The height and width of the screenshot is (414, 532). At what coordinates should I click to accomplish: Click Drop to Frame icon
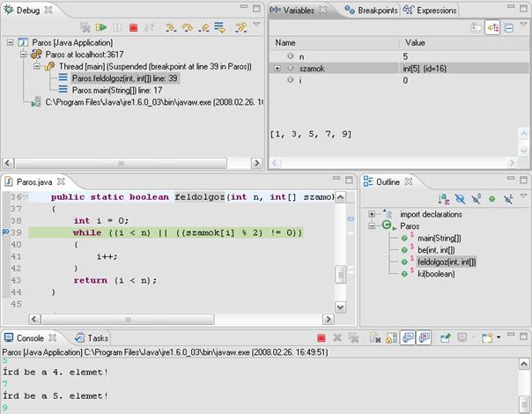click(219, 27)
